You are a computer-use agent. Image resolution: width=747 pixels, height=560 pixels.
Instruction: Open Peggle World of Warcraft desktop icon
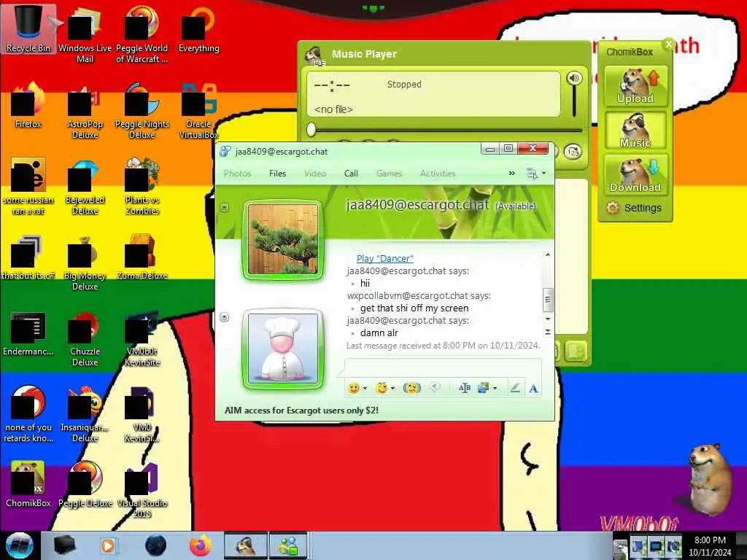click(142, 34)
